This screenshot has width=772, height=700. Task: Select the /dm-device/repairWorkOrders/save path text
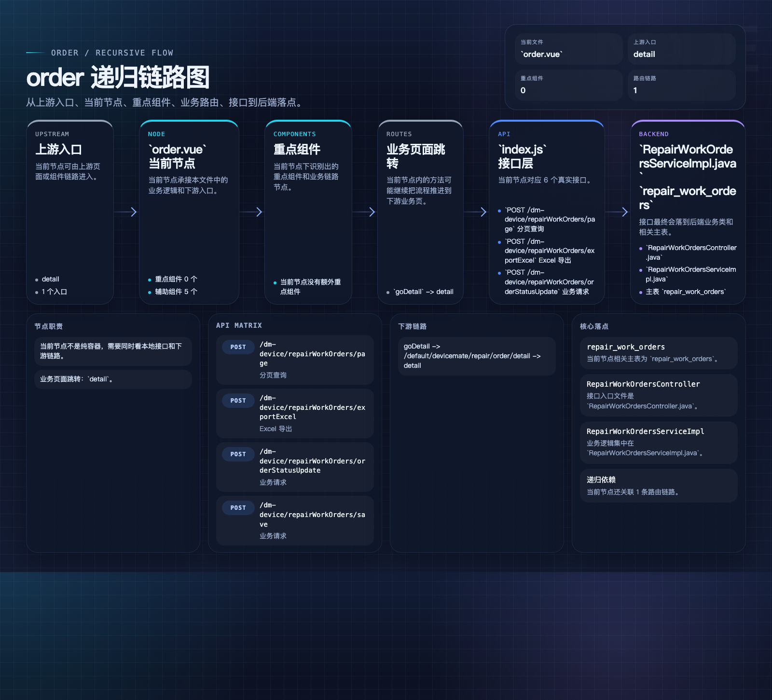(x=312, y=515)
